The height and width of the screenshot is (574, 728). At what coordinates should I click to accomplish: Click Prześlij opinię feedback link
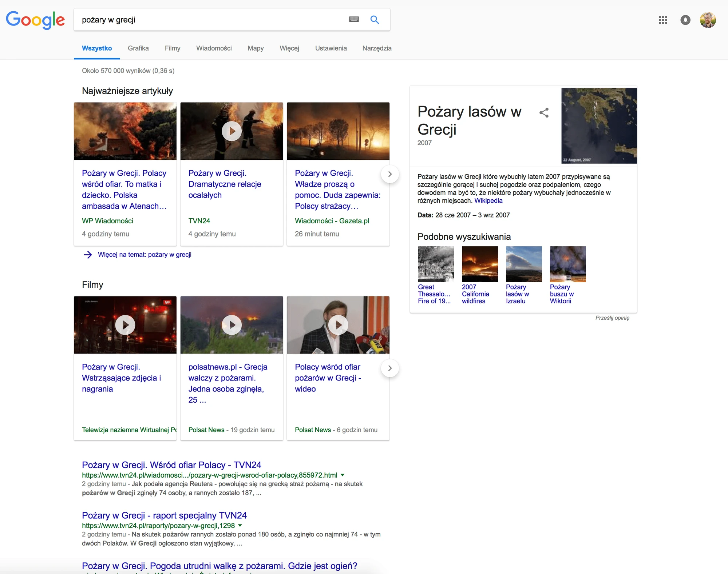[x=612, y=318]
